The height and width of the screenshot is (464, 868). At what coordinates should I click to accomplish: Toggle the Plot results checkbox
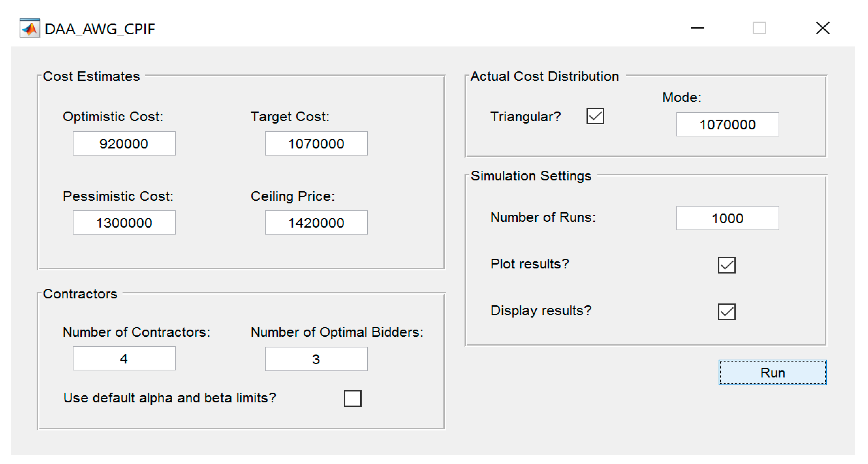tap(726, 265)
